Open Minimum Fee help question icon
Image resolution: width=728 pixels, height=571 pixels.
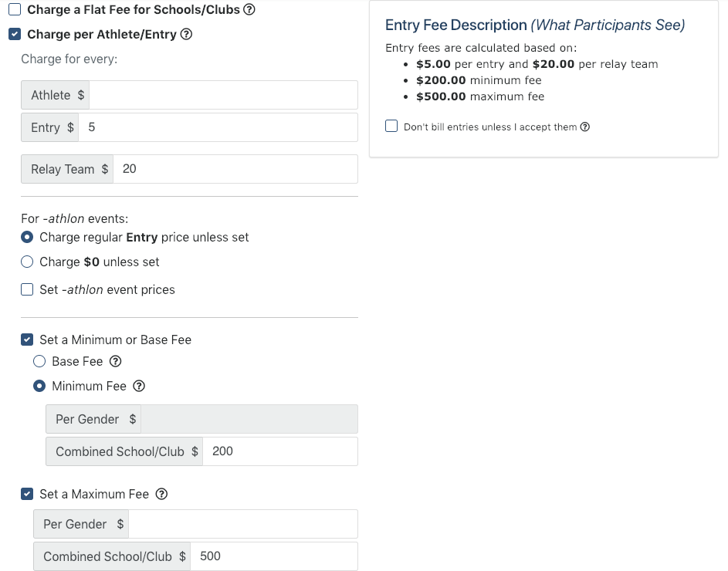tap(139, 386)
